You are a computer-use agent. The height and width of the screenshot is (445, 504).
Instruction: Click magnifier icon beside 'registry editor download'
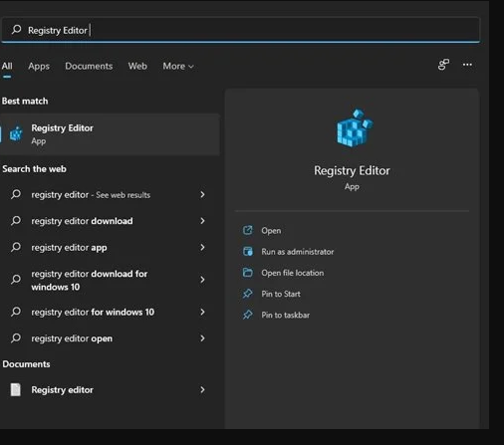(x=16, y=221)
